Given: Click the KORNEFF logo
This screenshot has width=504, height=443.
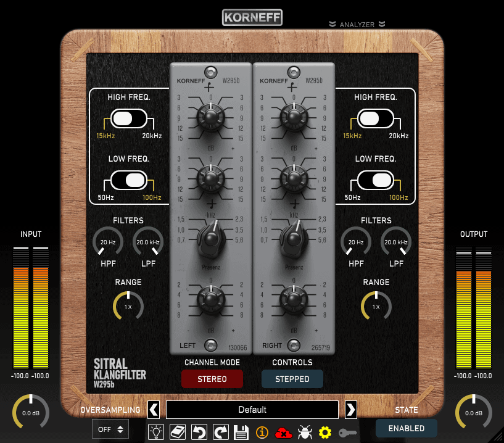Looking at the screenshot, I should [252, 17].
